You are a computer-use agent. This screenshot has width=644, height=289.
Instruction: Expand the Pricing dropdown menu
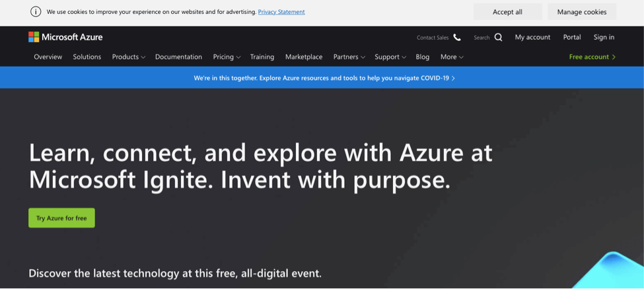[227, 57]
